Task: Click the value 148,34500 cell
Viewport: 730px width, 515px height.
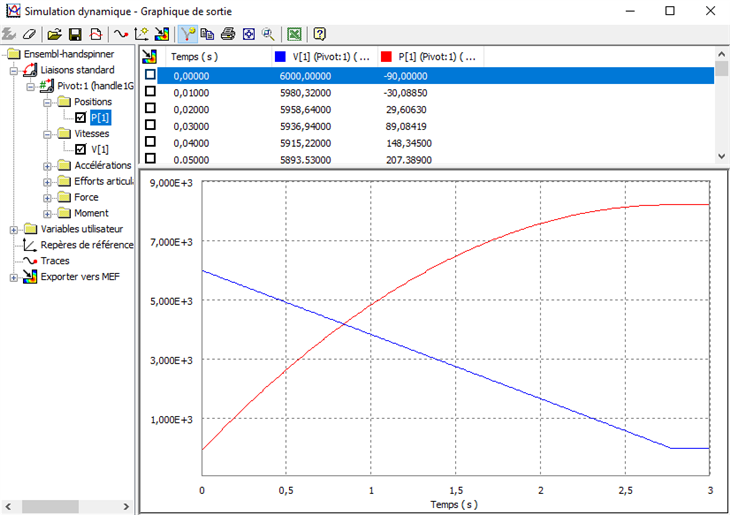Action: 409,143
